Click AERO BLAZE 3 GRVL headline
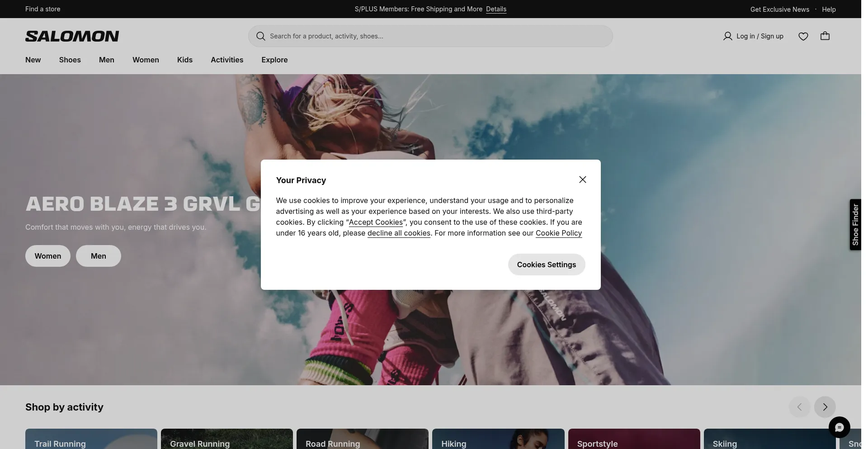 (x=143, y=204)
